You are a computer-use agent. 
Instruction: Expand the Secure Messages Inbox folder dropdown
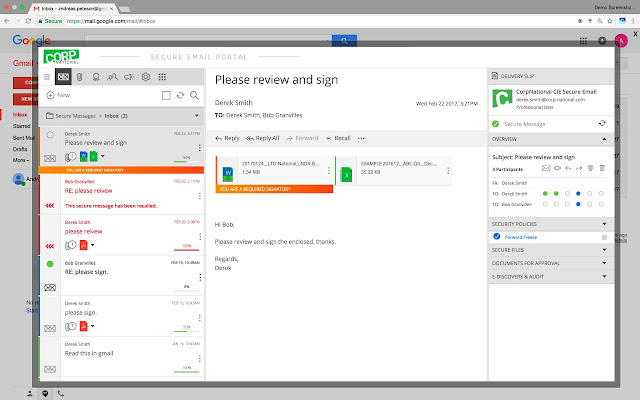[196, 116]
